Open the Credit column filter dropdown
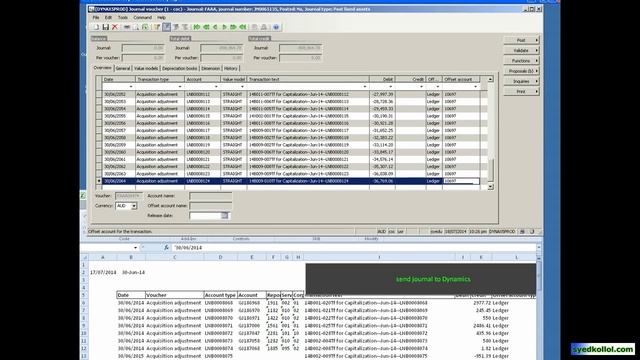The image size is (640, 360). [421, 87]
